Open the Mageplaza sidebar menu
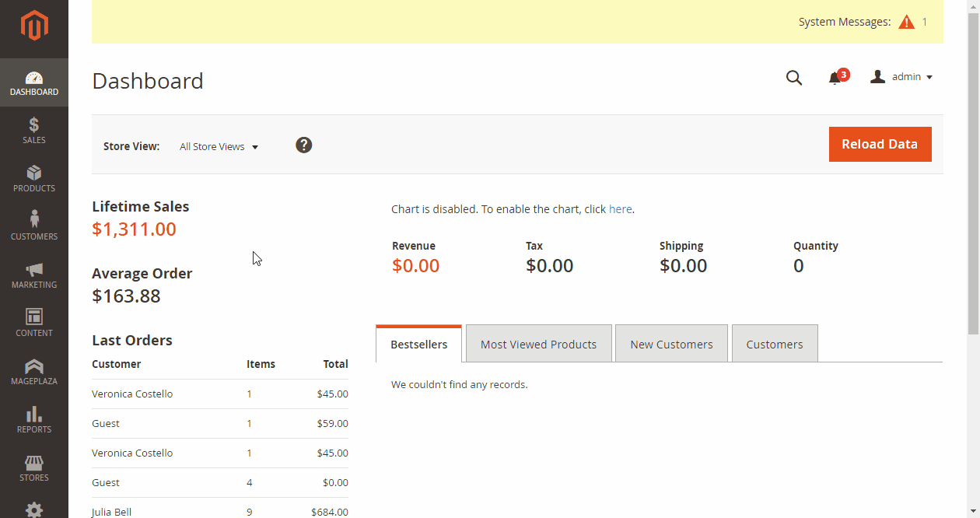This screenshot has height=518, width=980. tap(34, 372)
